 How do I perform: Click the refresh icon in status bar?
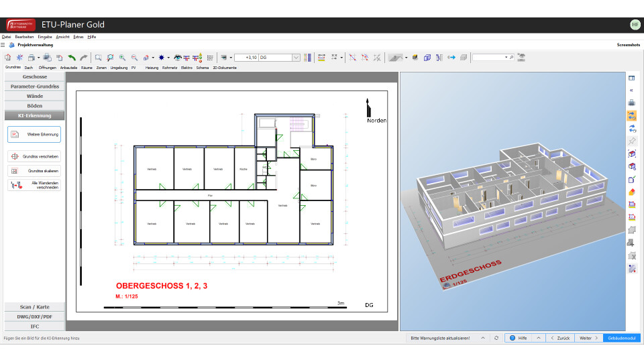click(496, 338)
